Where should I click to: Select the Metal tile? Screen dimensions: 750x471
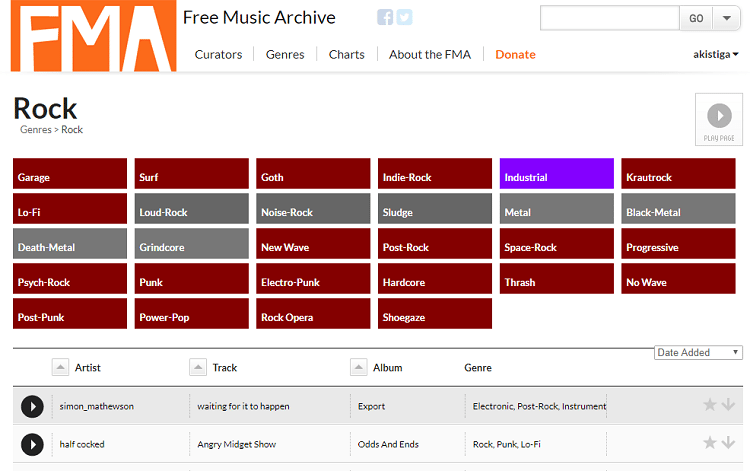(557, 208)
